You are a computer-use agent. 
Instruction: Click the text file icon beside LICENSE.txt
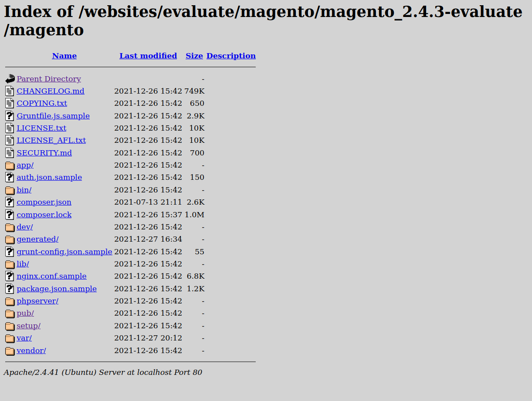pos(10,128)
